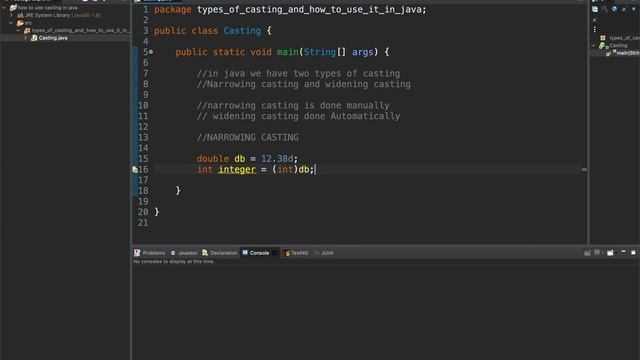The image size is (640, 360).
Task: Click the Casting.java file icon in explorer
Action: (34, 38)
